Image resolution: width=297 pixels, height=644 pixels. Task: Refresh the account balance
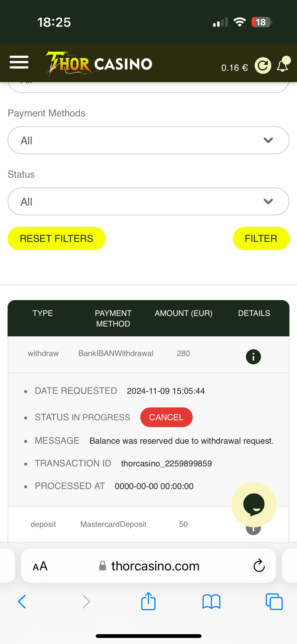pos(263,66)
